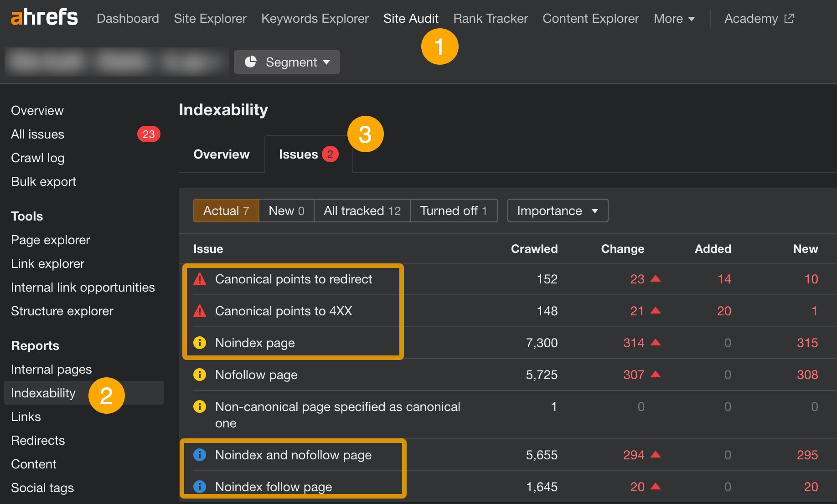Click the info icon beside Noindex and nofollow page

click(x=200, y=454)
